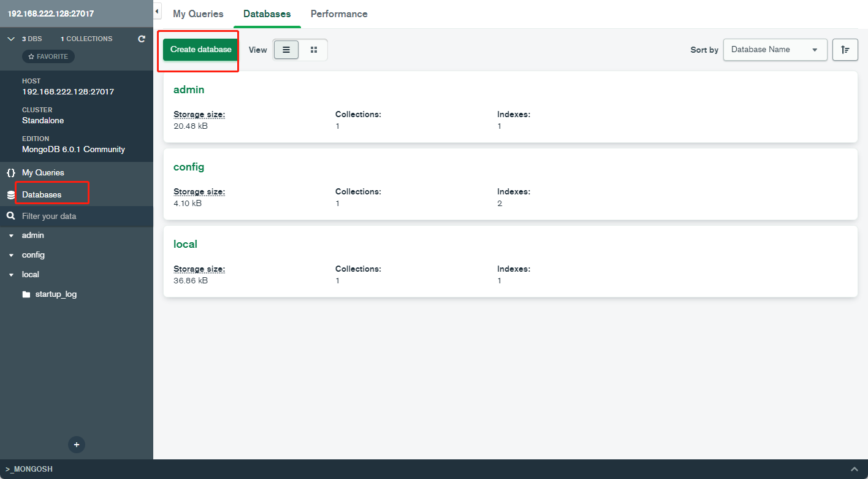Click the 3 DBS counter

click(32, 39)
